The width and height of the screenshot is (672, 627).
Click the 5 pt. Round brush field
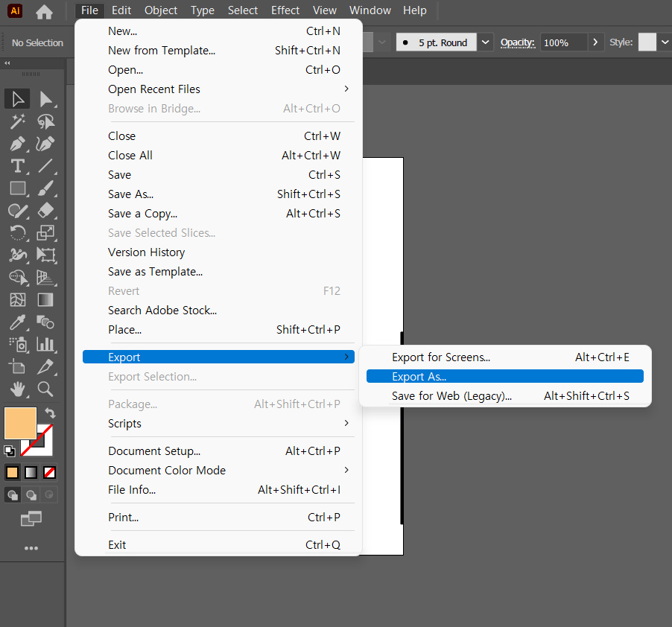pos(437,42)
